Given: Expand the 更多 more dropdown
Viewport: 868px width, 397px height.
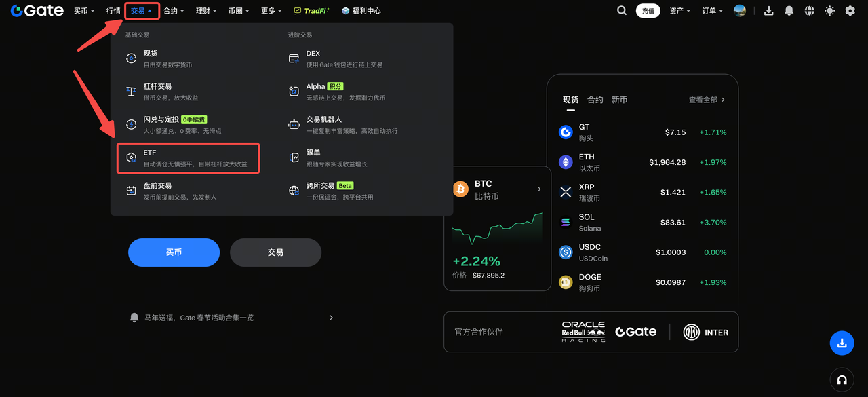Looking at the screenshot, I should tap(271, 11).
